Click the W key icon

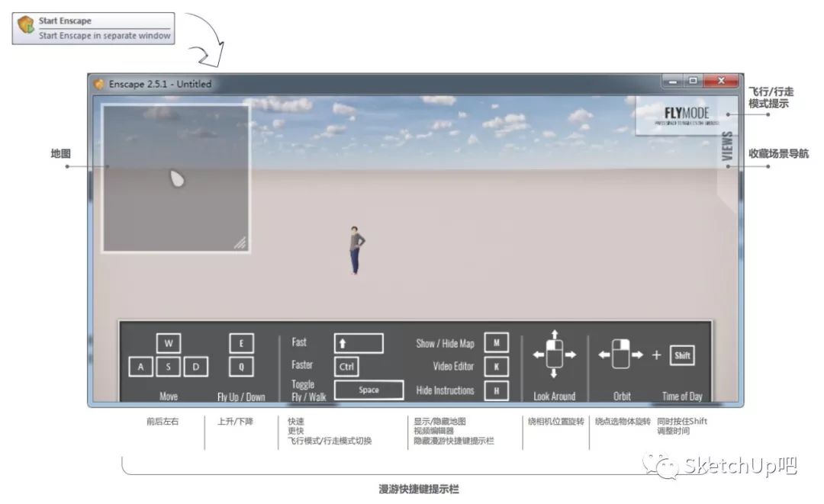[168, 343]
